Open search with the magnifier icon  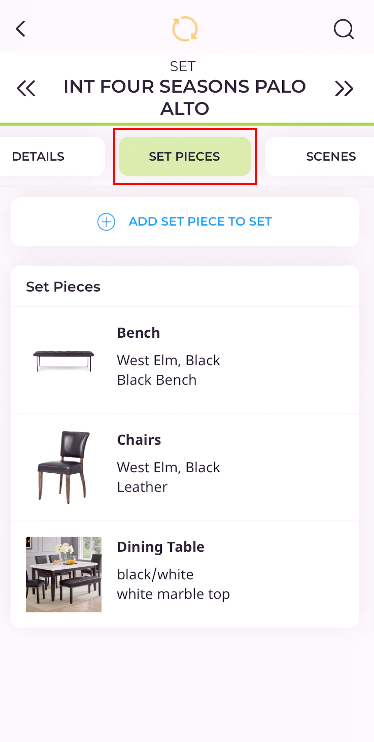point(344,29)
